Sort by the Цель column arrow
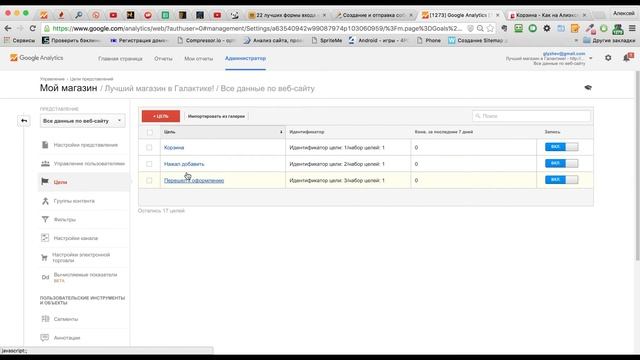Viewport: 640px width, 360px height. pos(281,132)
